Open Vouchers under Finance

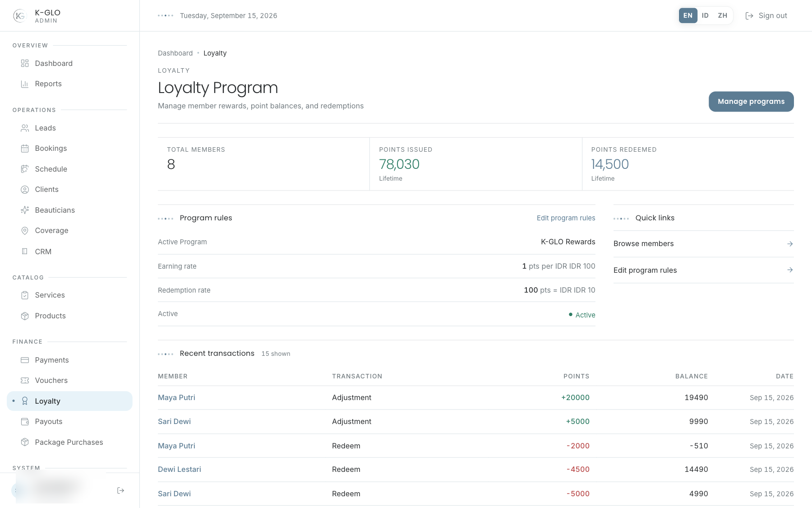(69, 381)
